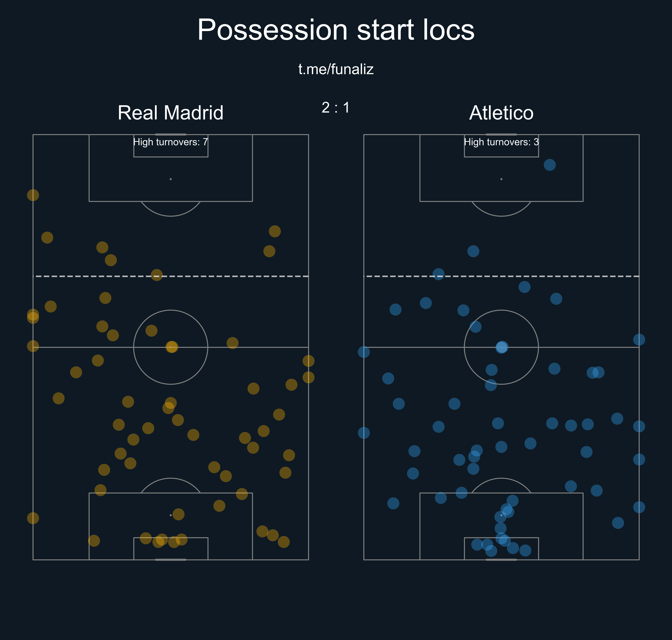Click the blue dot on Atletico's center spot
Image resolution: width=672 pixels, height=640 pixels.
(x=502, y=347)
